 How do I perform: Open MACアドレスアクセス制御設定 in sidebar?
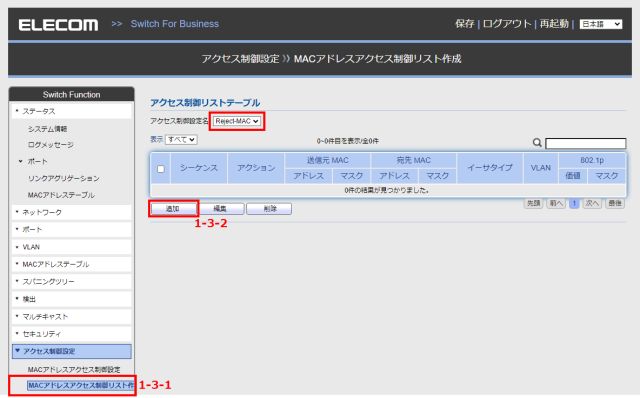pyautogui.click(x=74, y=369)
